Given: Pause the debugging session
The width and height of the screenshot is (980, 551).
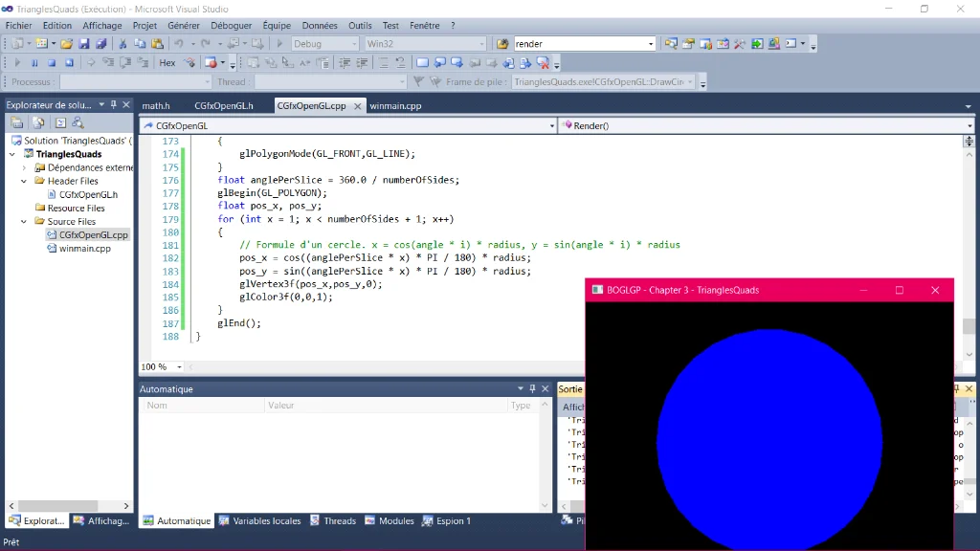Looking at the screenshot, I should pos(35,62).
